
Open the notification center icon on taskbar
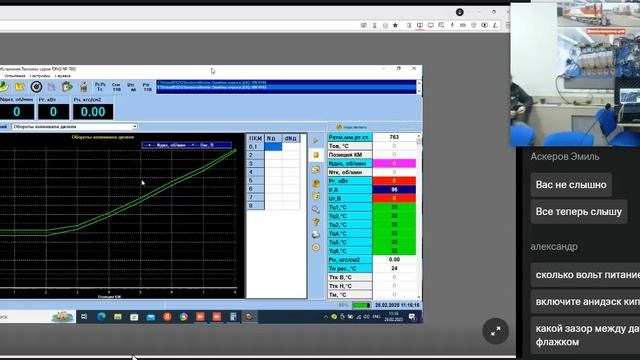click(x=412, y=317)
